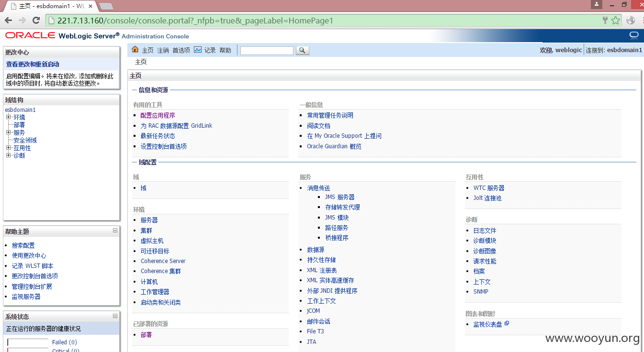Click the search magnifier button
Image resolution: width=644 pixels, height=352 pixels.
[303, 50]
